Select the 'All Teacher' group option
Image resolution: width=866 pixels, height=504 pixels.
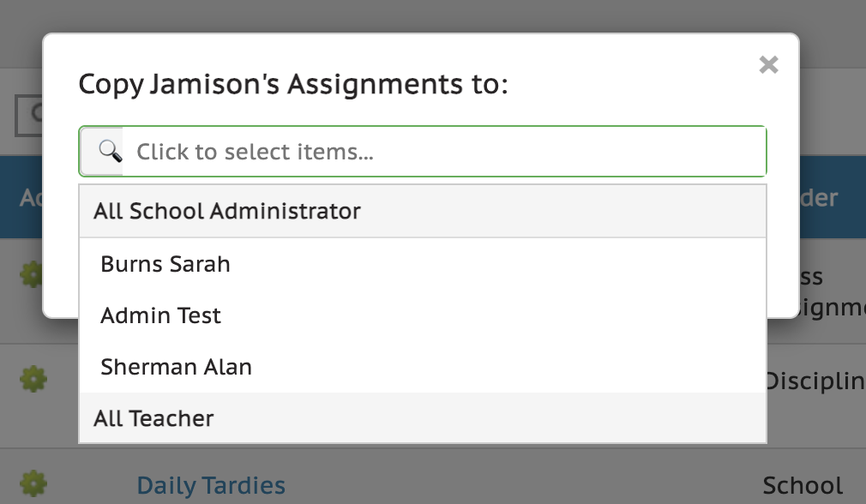[153, 418]
